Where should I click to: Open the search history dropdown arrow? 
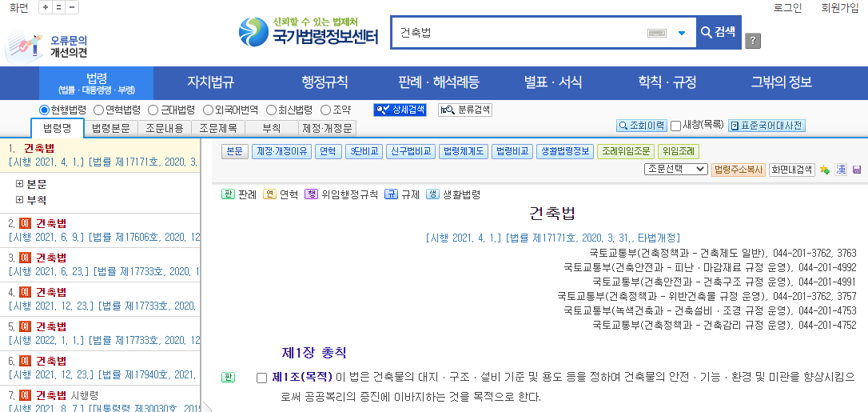682,34
